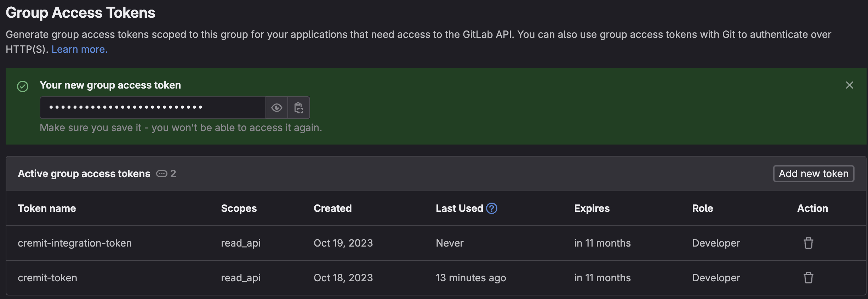
Task: Click the Never last used value
Action: (x=450, y=243)
